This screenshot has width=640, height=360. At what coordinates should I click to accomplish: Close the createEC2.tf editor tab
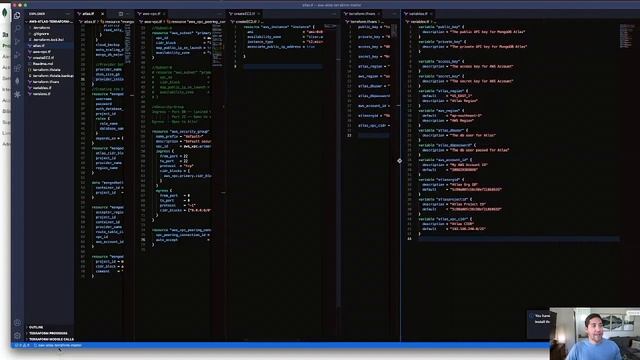[x=259, y=14]
